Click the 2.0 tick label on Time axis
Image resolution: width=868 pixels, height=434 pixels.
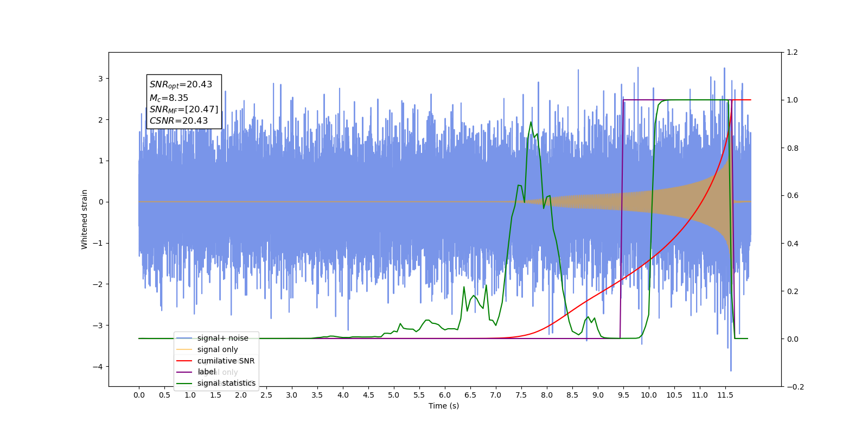pyautogui.click(x=241, y=395)
